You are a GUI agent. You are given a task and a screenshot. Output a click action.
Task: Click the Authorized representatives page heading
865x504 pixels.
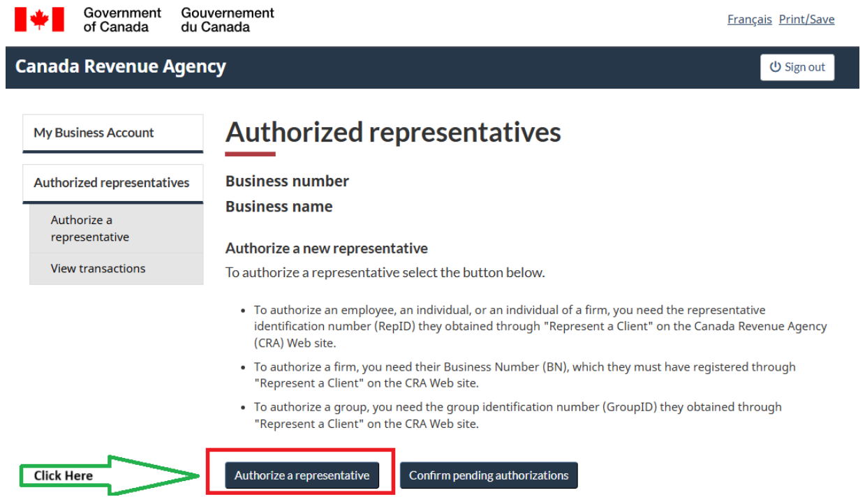click(x=393, y=132)
